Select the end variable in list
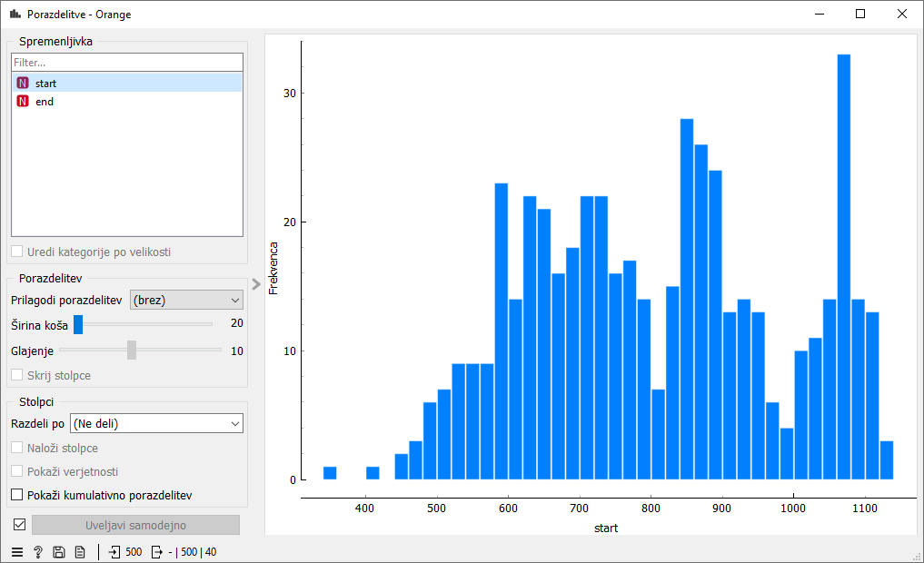Screen dimensions: 924x563 [44, 102]
